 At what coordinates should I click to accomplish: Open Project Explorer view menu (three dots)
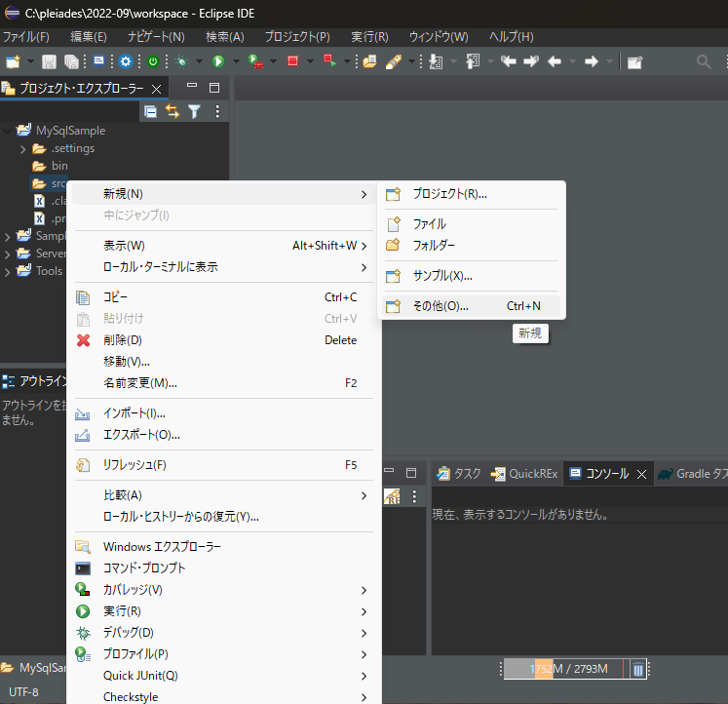click(217, 111)
